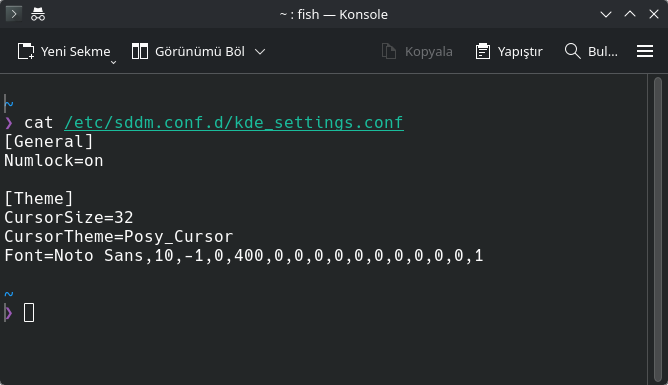The height and width of the screenshot is (385, 668).
Task: Click the CursorSize=32 line
Action: (69, 218)
